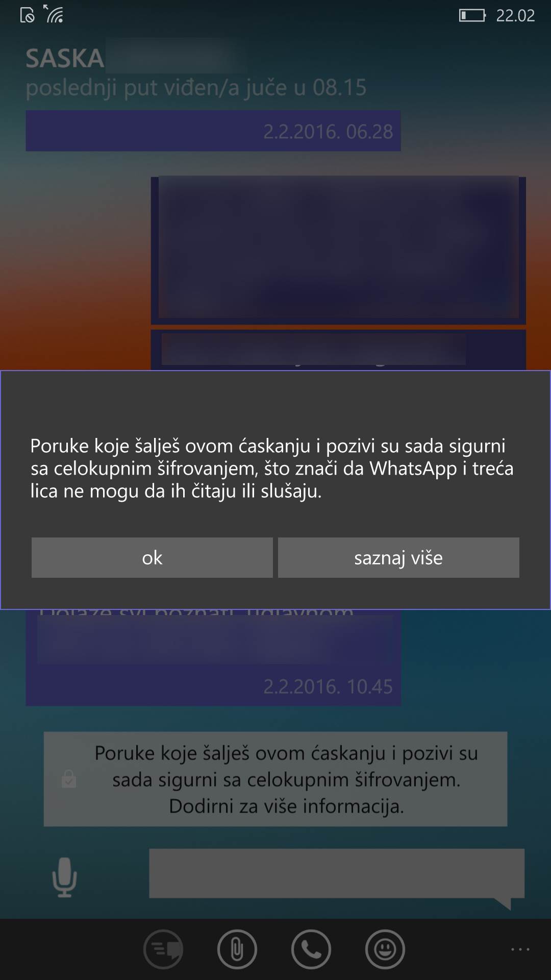The width and height of the screenshot is (551, 980).
Task: Select message dated 2.2.2016. 06.28
Action: click(x=213, y=131)
